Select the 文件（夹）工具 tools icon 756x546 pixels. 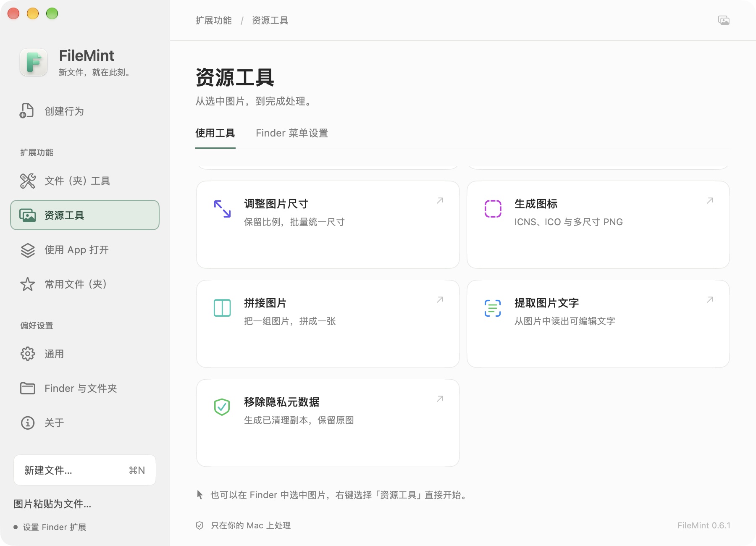click(28, 181)
